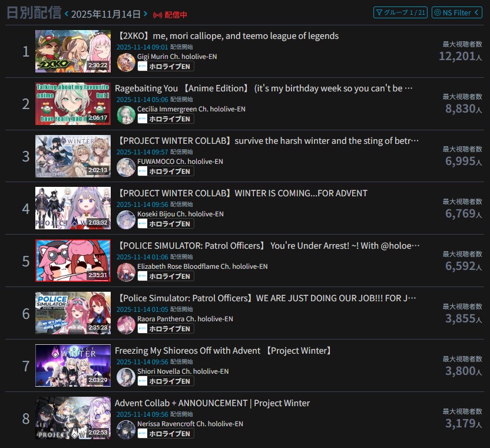Open title 'Advent Collab + ANNOUNCEMENT'
Screen dimensions: 490x448
click(x=212, y=403)
